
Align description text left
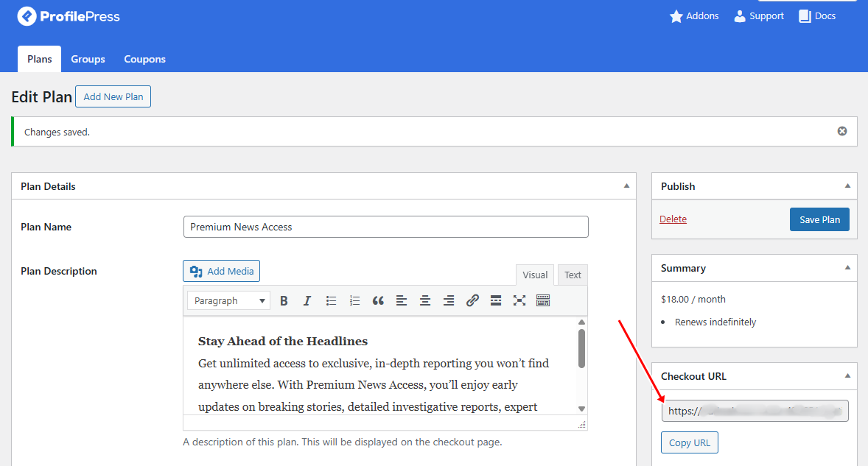(x=402, y=300)
